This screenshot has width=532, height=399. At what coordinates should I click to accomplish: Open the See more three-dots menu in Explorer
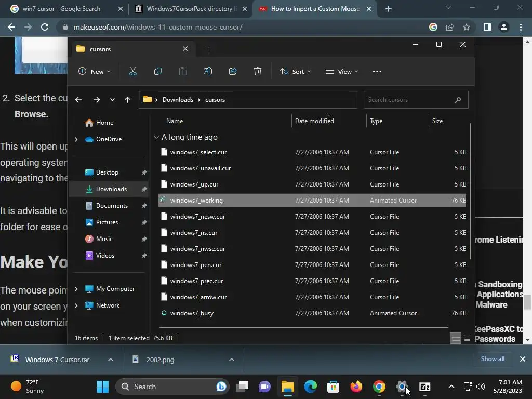(377, 71)
